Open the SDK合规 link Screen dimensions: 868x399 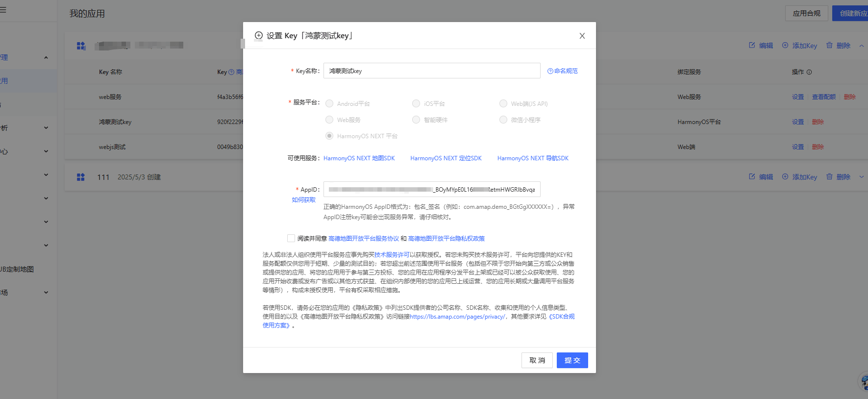pyautogui.click(x=561, y=317)
